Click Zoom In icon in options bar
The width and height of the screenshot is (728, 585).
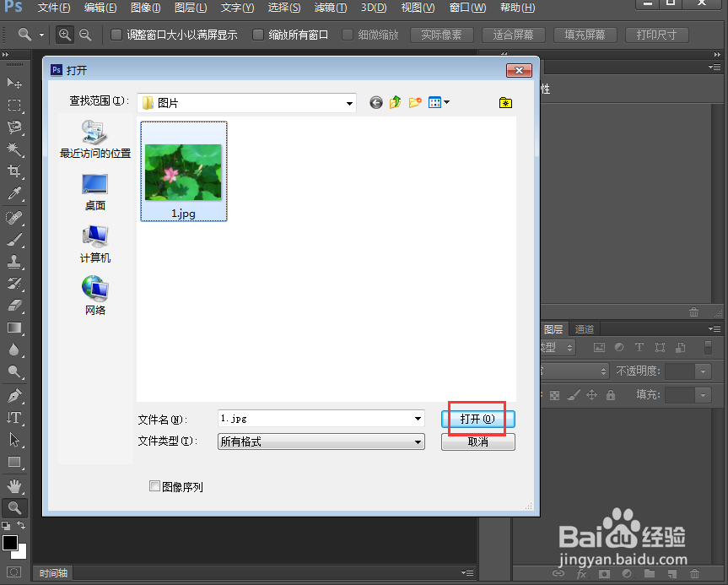click(65, 35)
